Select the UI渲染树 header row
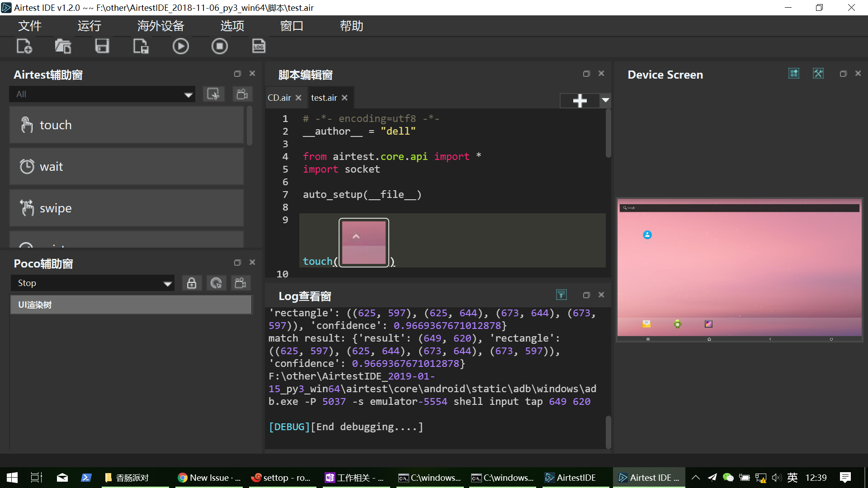Screen dimensions: 868x488 click(131, 305)
